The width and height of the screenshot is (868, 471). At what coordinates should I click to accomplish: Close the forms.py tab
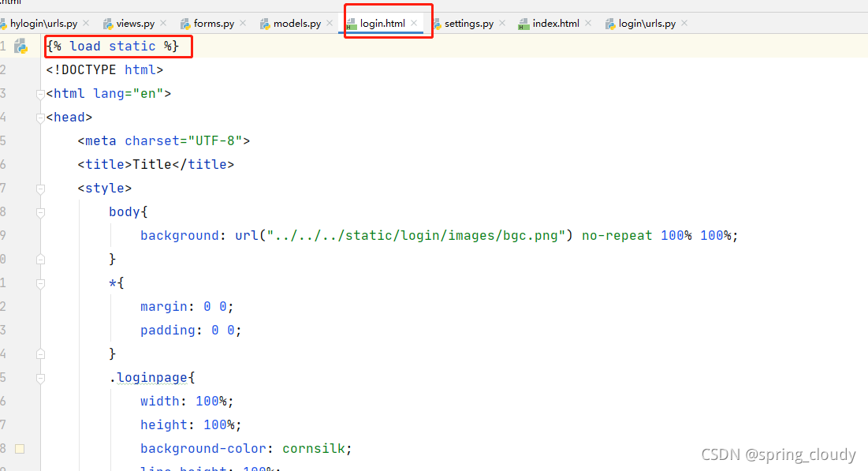pyautogui.click(x=243, y=23)
